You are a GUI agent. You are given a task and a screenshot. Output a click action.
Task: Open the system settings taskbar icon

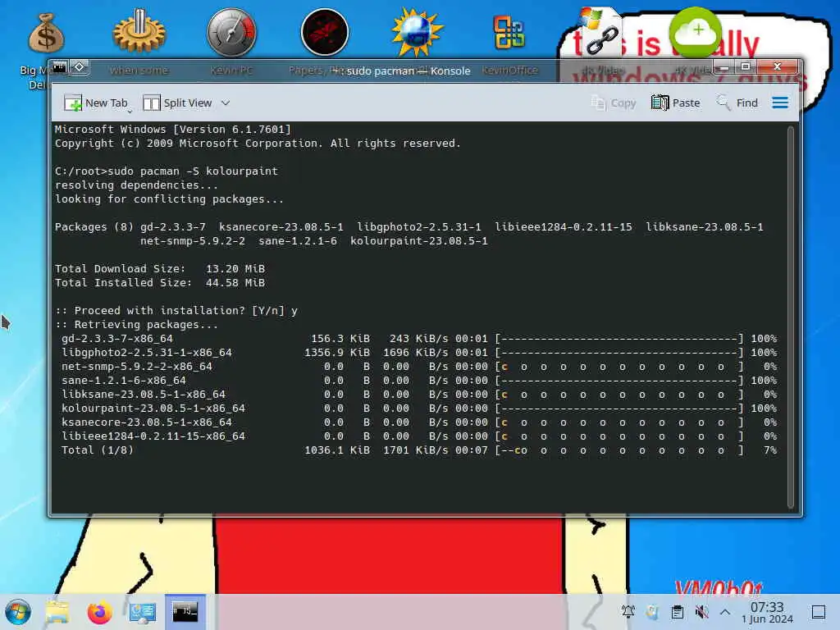coord(143,612)
